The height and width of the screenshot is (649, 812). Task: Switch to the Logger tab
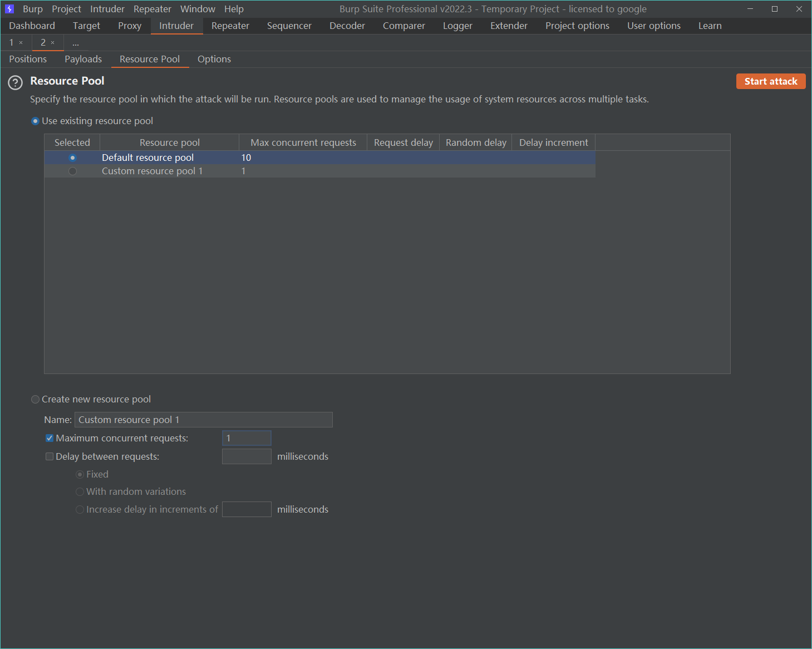point(457,26)
